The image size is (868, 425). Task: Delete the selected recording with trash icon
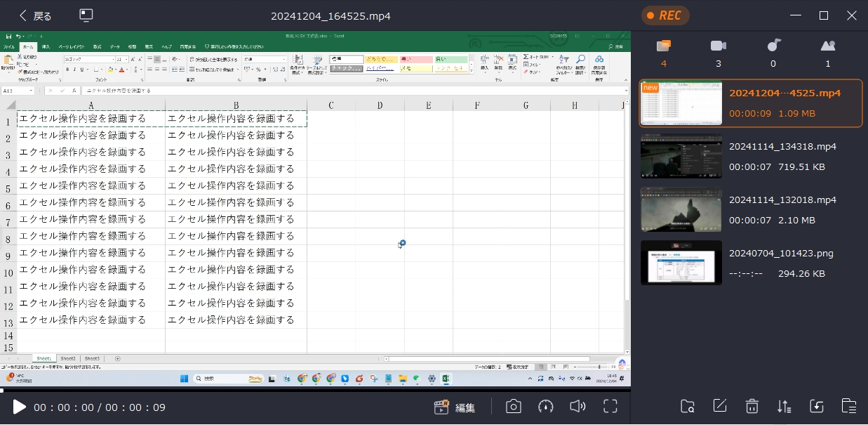(x=752, y=407)
